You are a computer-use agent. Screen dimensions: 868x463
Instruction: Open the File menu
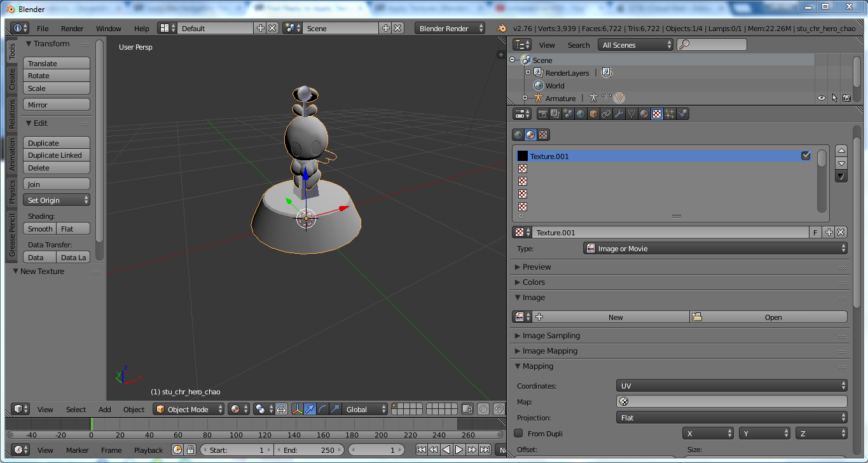click(x=43, y=28)
